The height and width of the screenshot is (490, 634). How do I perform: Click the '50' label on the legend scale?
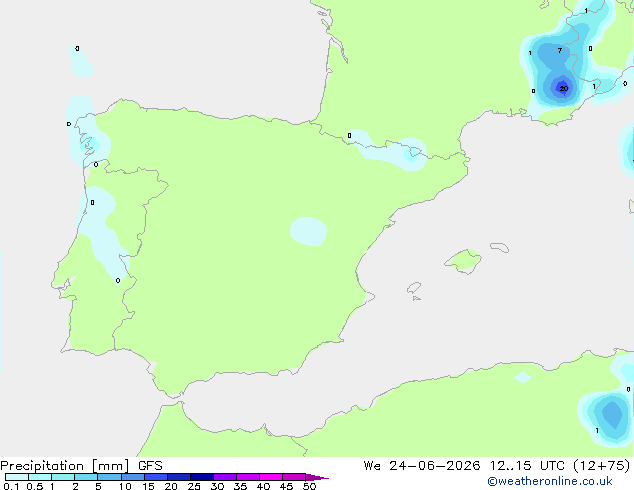[x=309, y=486]
